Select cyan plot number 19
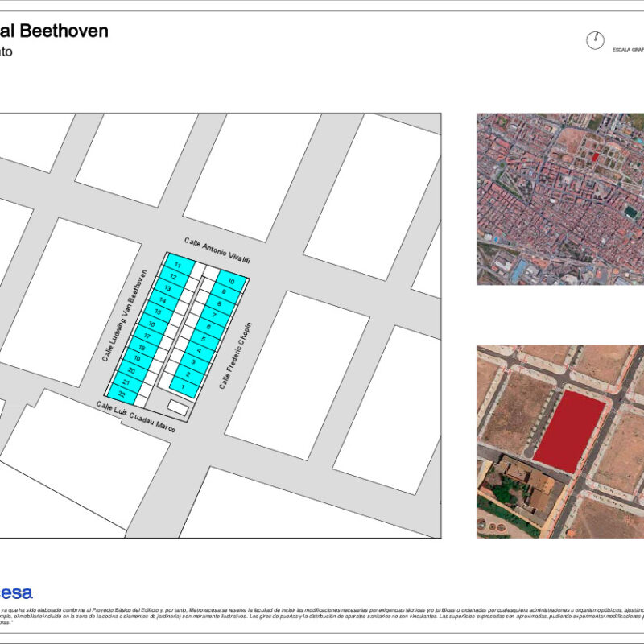This screenshot has width=644, height=644. pos(137,358)
